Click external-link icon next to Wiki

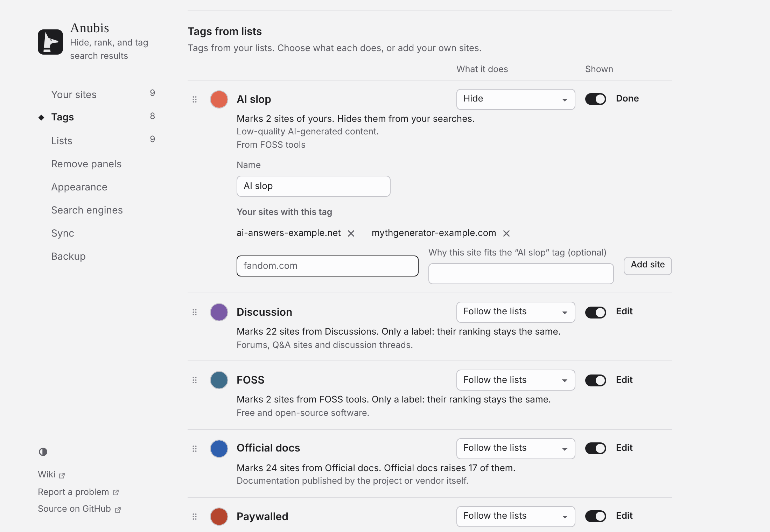[62, 475]
